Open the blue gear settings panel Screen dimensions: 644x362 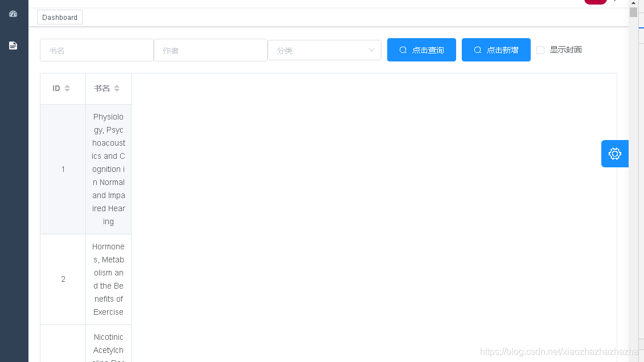click(x=615, y=154)
